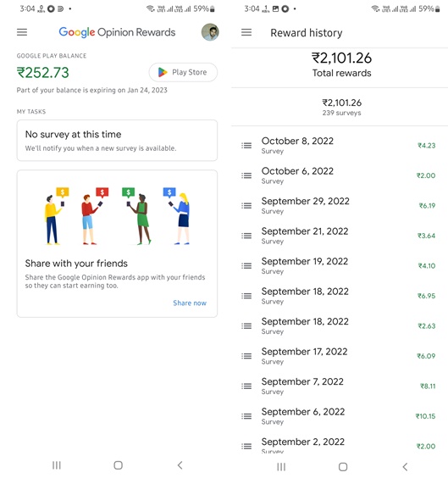Screen dimensions: 448x478
Task: Tap list icon for October 8, 2022
Action: [246, 146]
